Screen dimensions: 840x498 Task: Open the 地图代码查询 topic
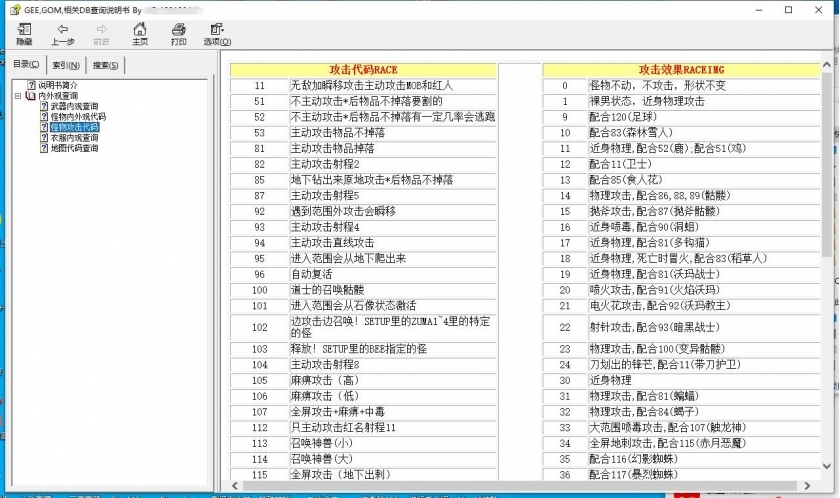(74, 148)
